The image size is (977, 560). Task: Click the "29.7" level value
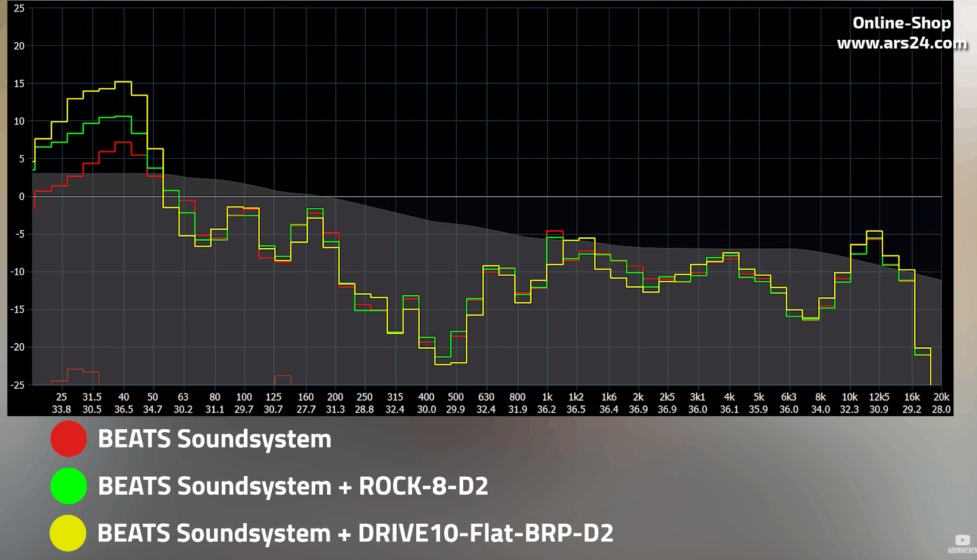click(244, 409)
